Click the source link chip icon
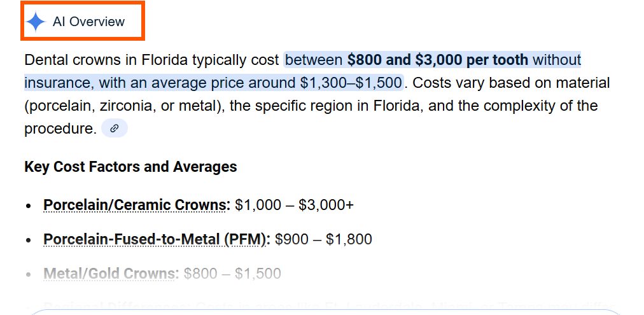644x315 pixels. point(115,129)
